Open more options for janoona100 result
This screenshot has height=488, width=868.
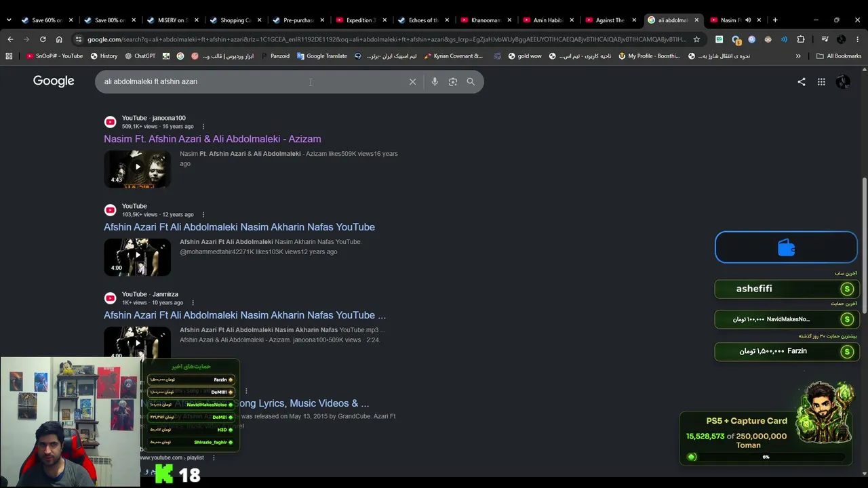(x=203, y=127)
